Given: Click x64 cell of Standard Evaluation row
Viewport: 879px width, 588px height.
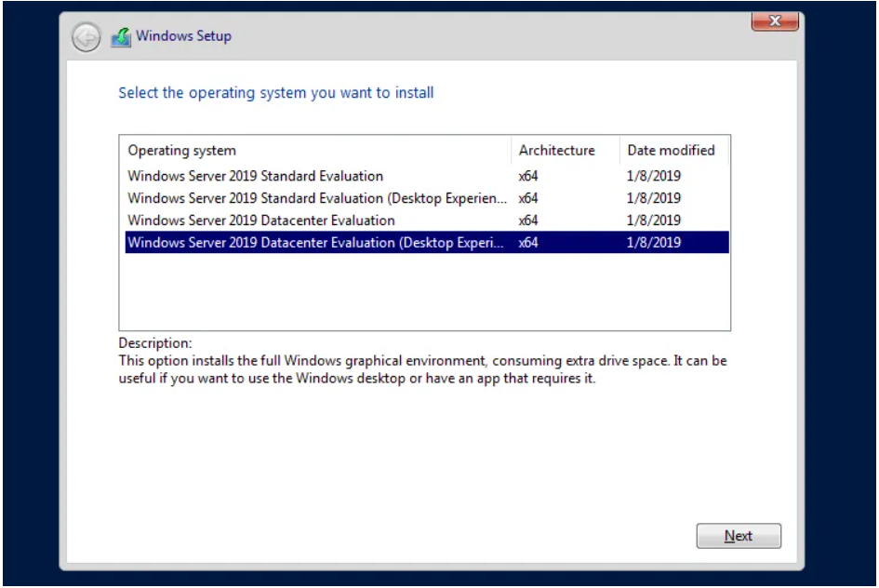Looking at the screenshot, I should click(528, 176).
